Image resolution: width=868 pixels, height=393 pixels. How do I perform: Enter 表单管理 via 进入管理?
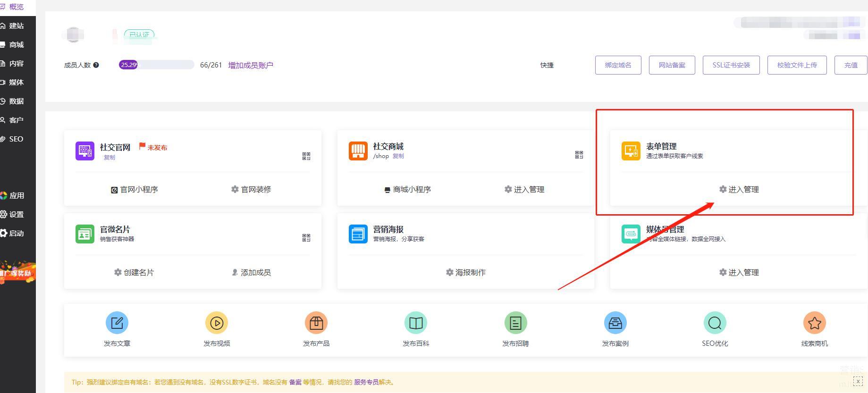[739, 190]
